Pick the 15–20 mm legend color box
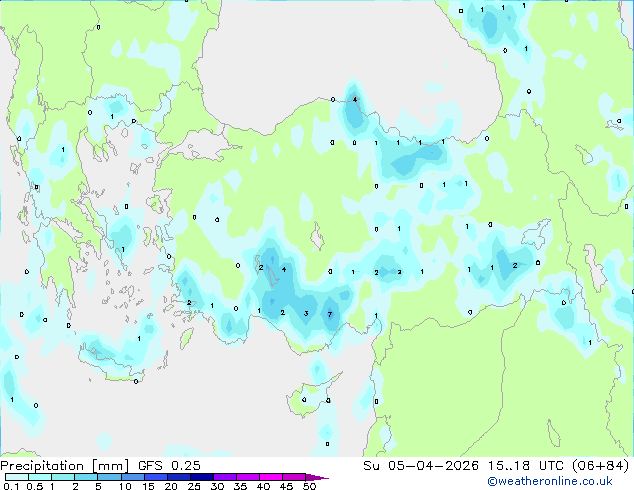This screenshot has width=634, height=490. 155,477
